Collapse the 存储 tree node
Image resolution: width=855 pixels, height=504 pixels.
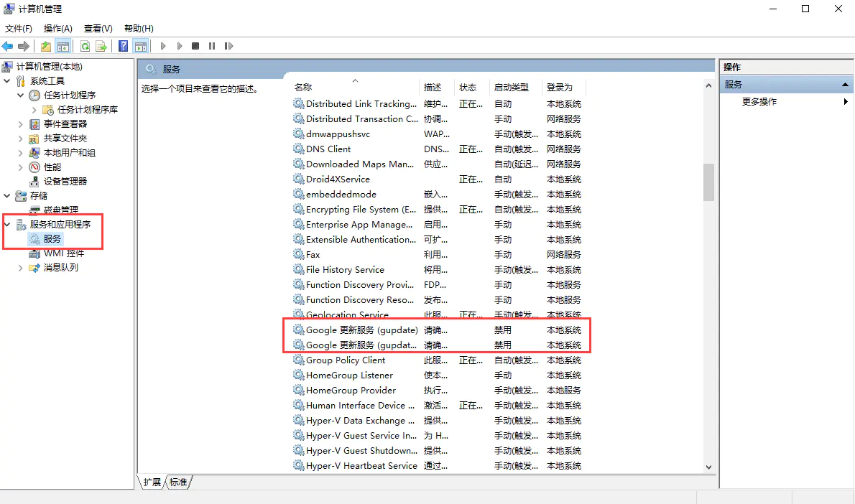coord(7,195)
